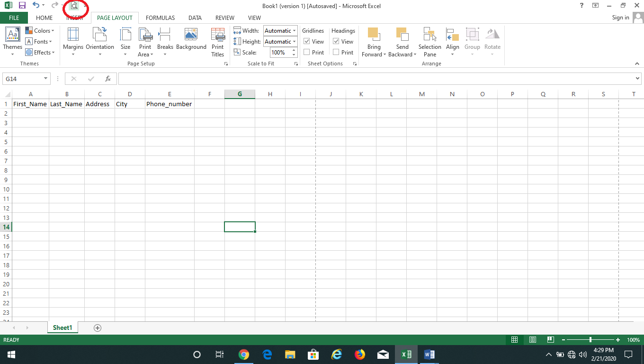
Task: Switch to the FORMULAS tab
Action: pyautogui.click(x=160, y=18)
